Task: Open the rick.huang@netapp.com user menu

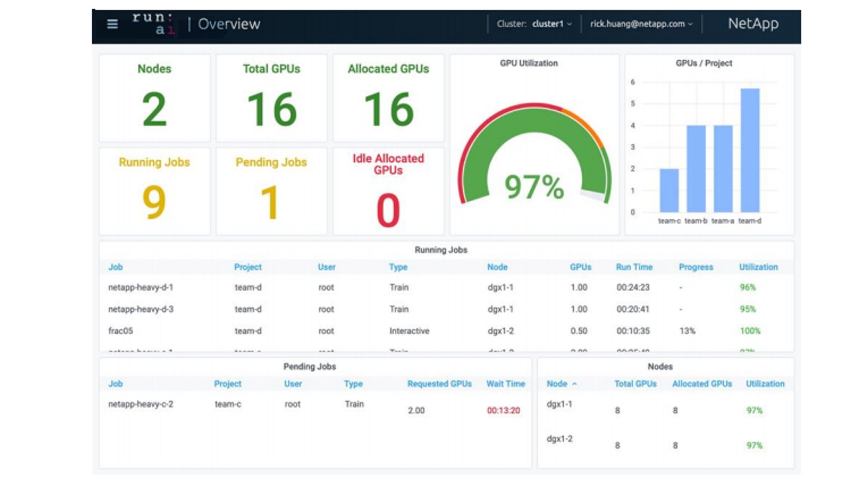Action: coord(642,24)
